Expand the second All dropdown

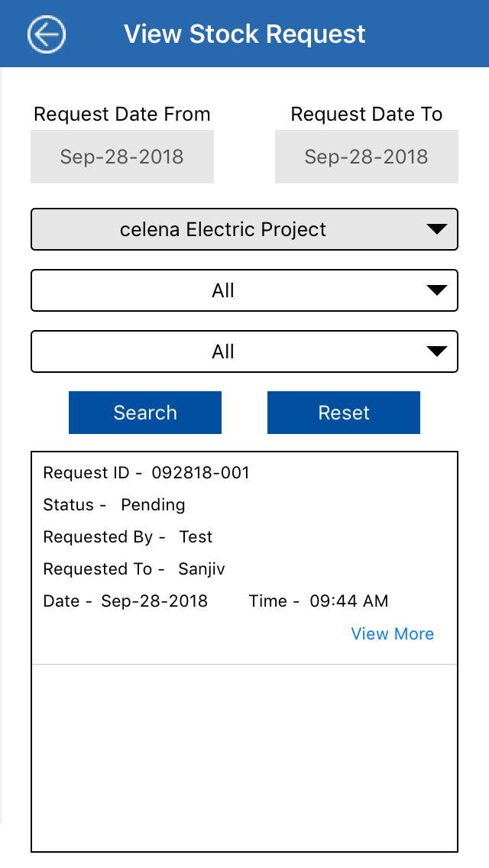[x=223, y=351]
